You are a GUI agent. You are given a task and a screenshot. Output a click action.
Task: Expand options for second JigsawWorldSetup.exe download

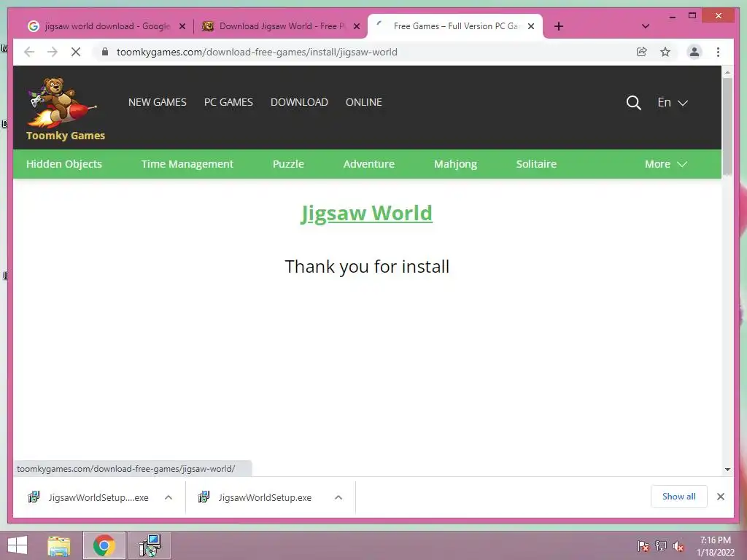[338, 497]
